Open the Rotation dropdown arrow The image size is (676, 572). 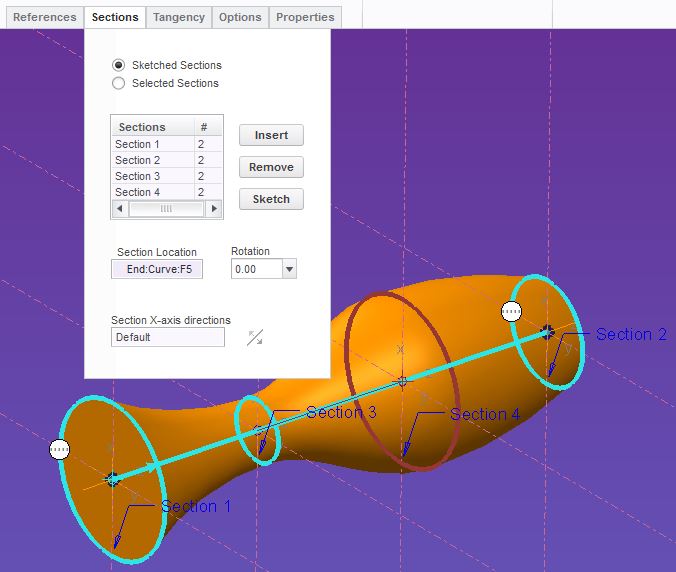(289, 269)
